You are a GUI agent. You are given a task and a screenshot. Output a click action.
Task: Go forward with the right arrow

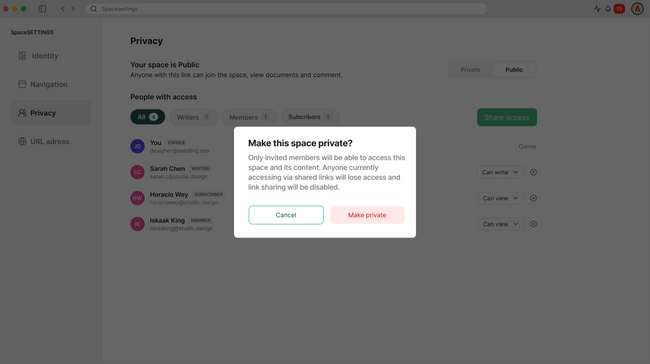(73, 9)
